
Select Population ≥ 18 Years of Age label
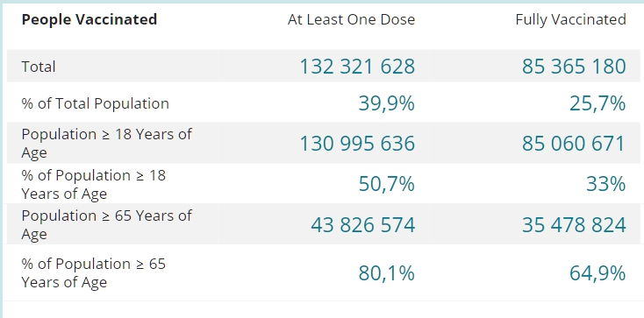click(x=106, y=143)
